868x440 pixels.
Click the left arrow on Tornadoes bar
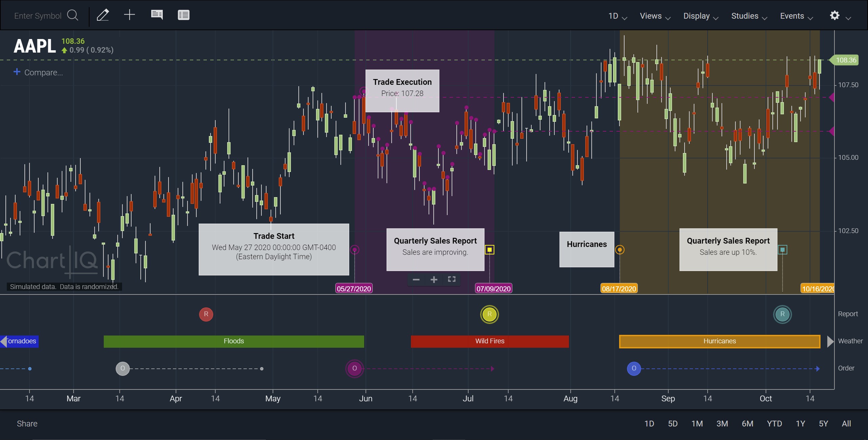tap(3, 341)
